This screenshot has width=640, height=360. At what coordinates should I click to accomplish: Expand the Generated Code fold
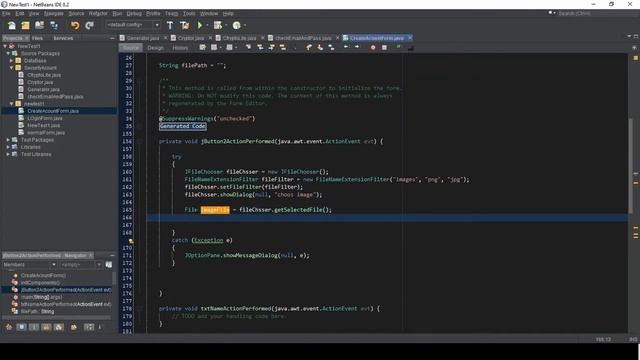pyautogui.click(x=182, y=126)
